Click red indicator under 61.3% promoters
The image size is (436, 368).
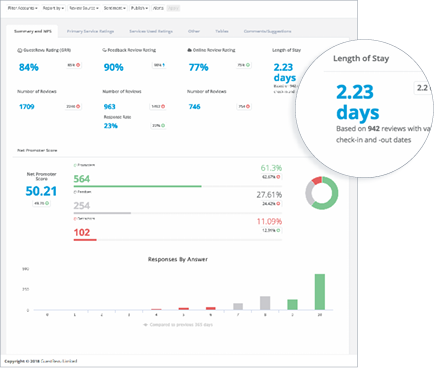click(x=278, y=177)
